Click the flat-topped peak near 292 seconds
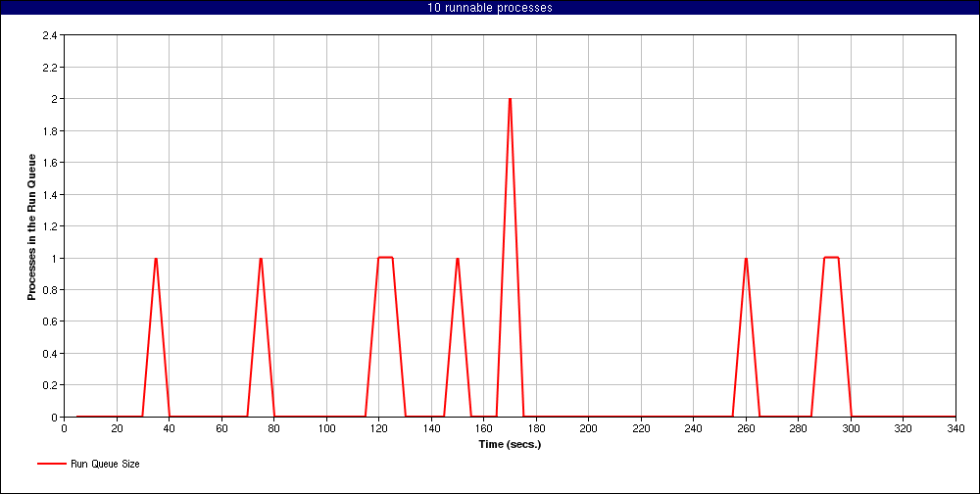 click(x=831, y=258)
